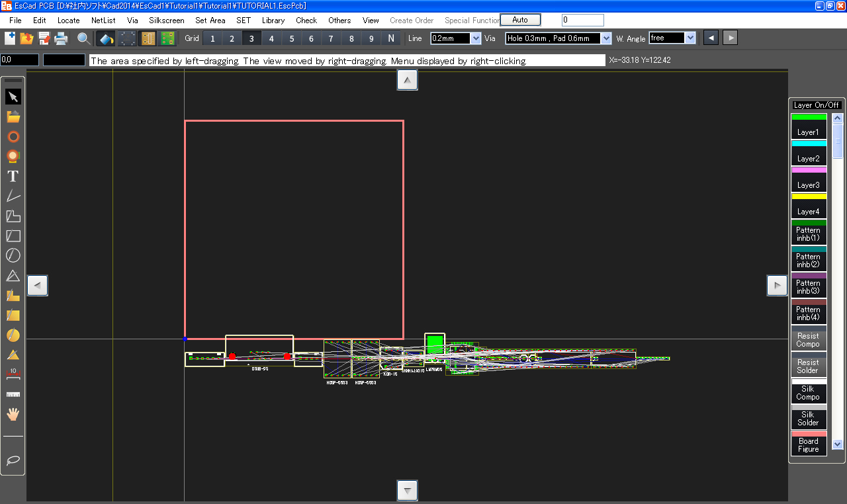Toggle Silk Compo layer
The width and height of the screenshot is (847, 504).
click(809, 390)
